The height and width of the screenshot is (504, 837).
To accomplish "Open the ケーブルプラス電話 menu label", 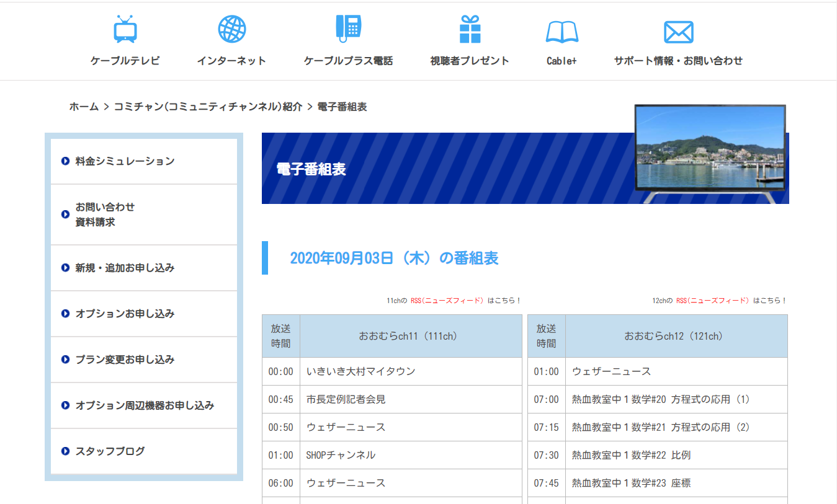I will coord(348,61).
